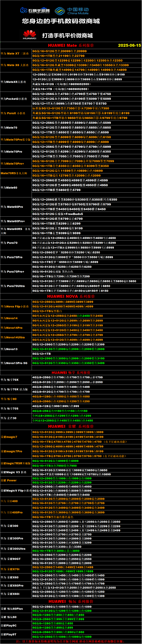The image size is (142, 644).
Task: Select the 华为Nova13Pro 5G label
Action: click(x=14, y=363)
